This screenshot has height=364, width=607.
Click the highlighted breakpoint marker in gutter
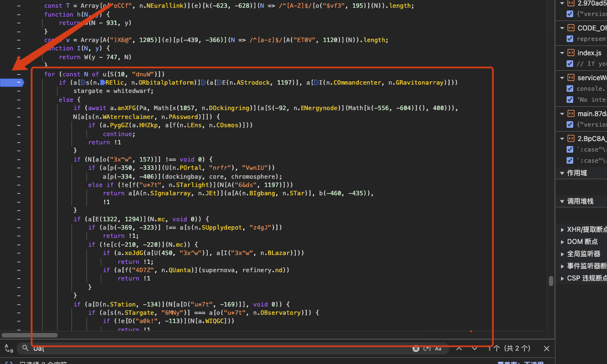(x=12, y=82)
